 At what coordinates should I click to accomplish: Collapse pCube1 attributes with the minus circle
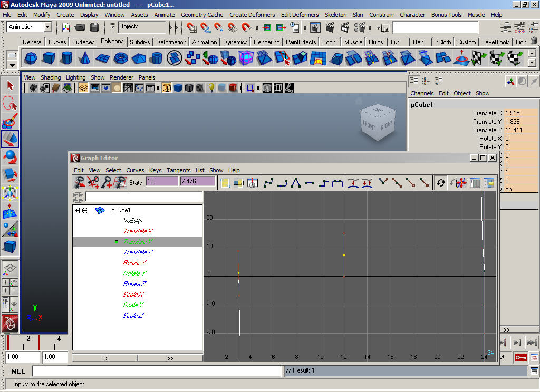pyautogui.click(x=85, y=210)
